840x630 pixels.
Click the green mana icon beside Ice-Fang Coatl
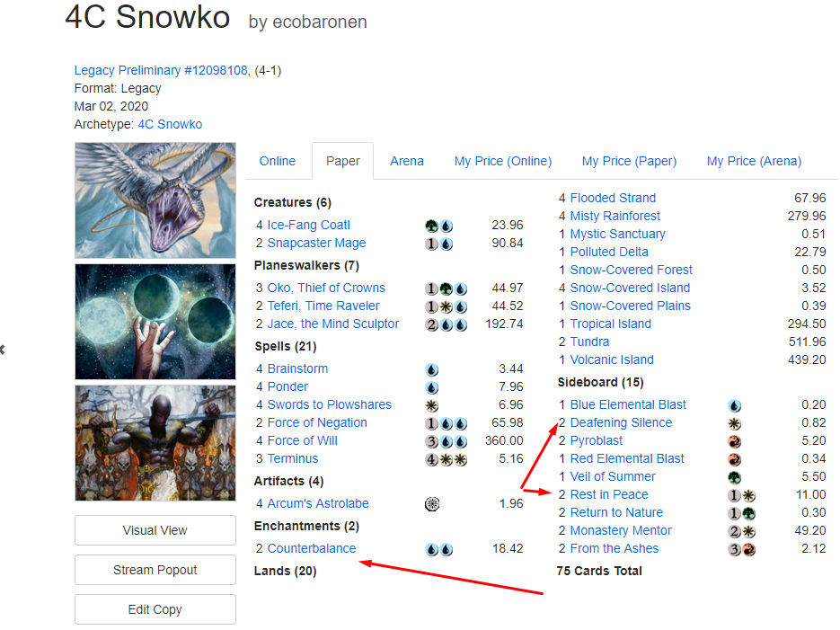(432, 226)
